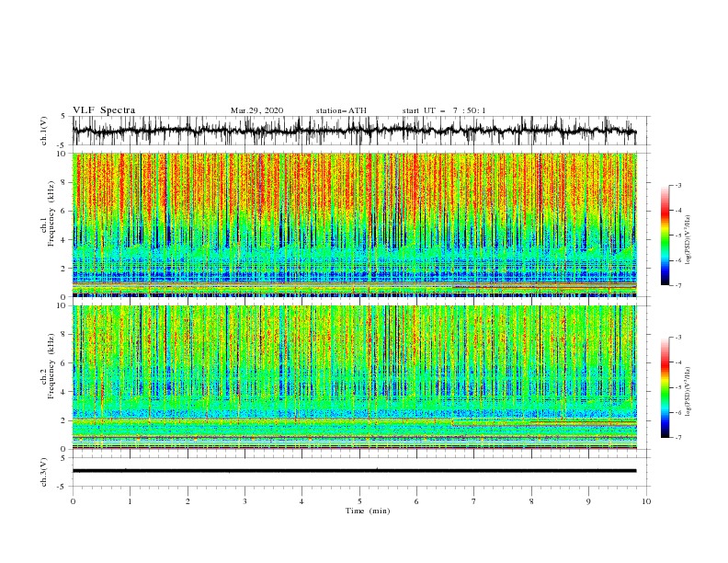Click the "station=ATH" label

pyautogui.click(x=341, y=110)
